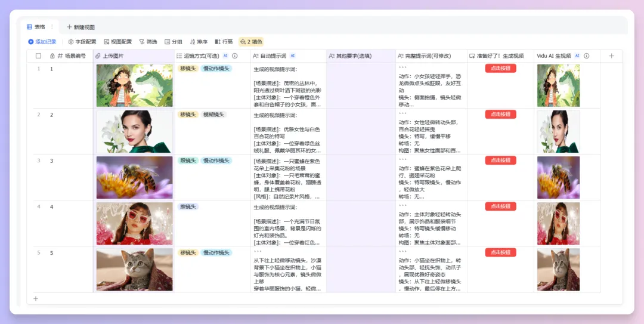Select row 5 自动提示词 text cell
The height and width of the screenshot is (324, 644).
tap(289, 270)
